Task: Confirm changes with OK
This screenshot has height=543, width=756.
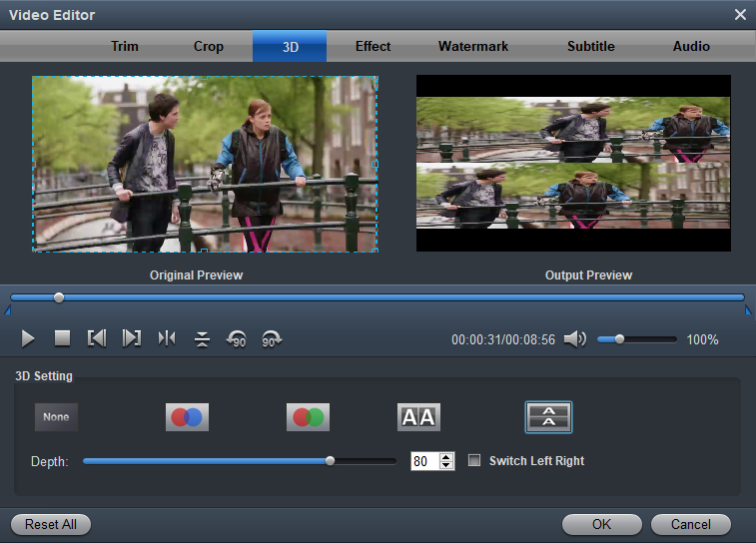Action: point(602,524)
